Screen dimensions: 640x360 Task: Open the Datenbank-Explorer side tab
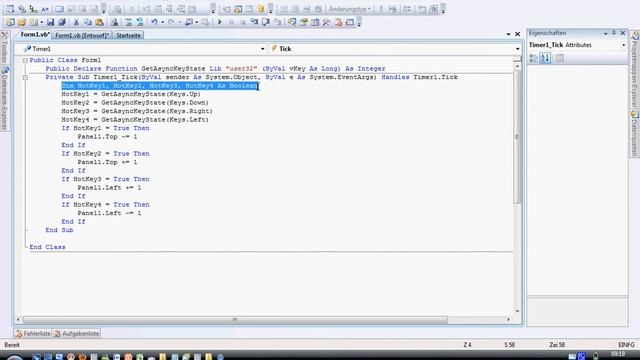[4, 99]
